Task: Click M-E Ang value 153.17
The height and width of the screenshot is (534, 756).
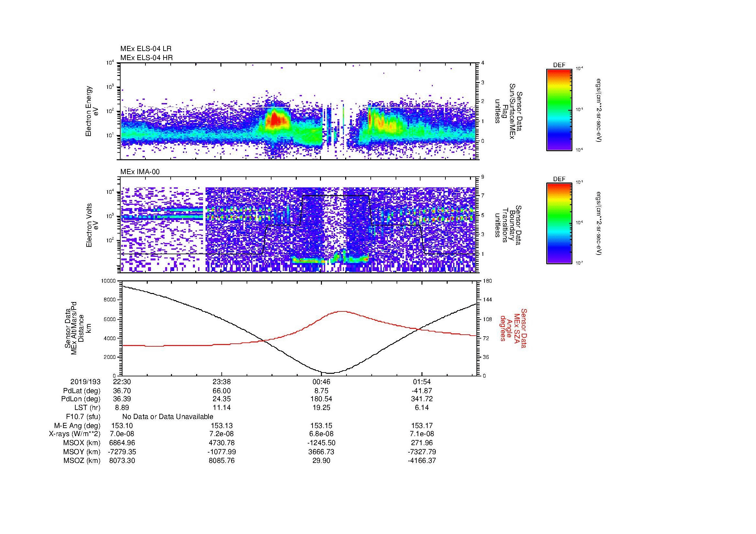Action: (421, 426)
